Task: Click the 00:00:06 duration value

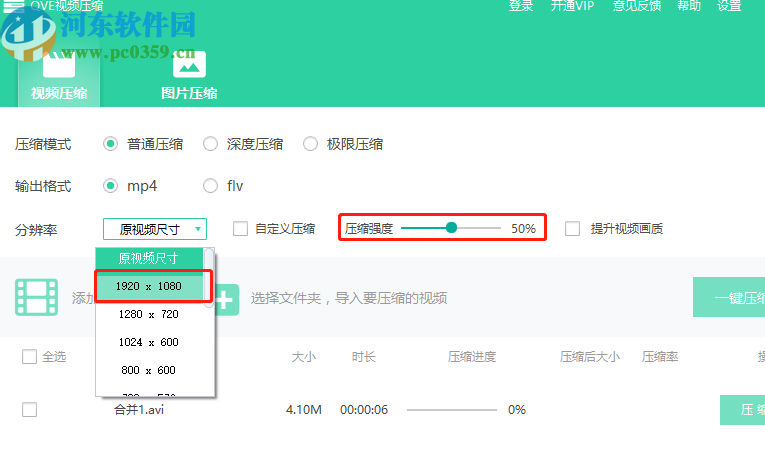Action: [x=364, y=410]
